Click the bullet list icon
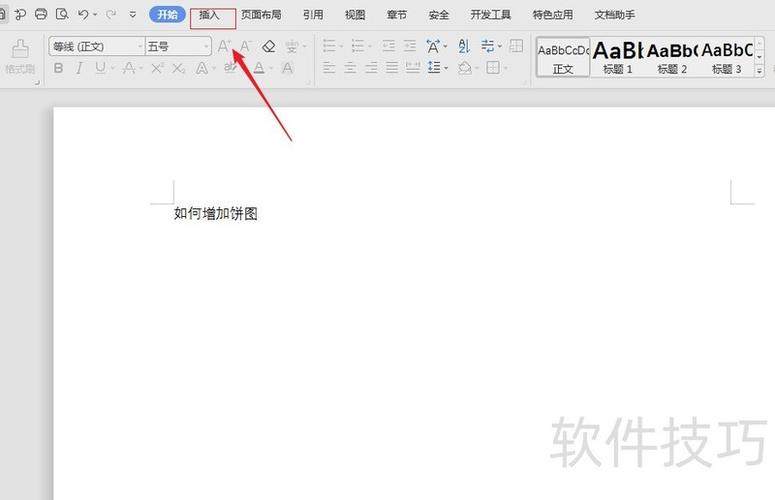The height and width of the screenshot is (500, 775). [329, 46]
